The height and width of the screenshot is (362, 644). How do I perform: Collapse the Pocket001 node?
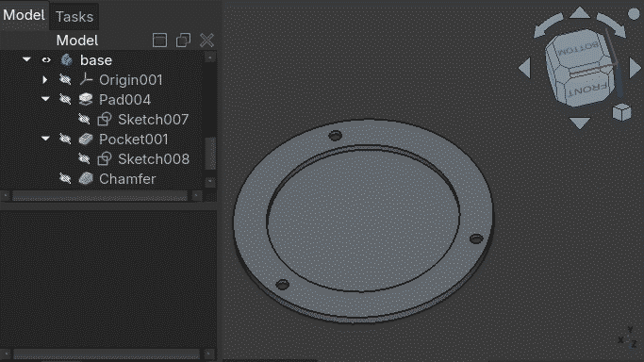click(45, 139)
